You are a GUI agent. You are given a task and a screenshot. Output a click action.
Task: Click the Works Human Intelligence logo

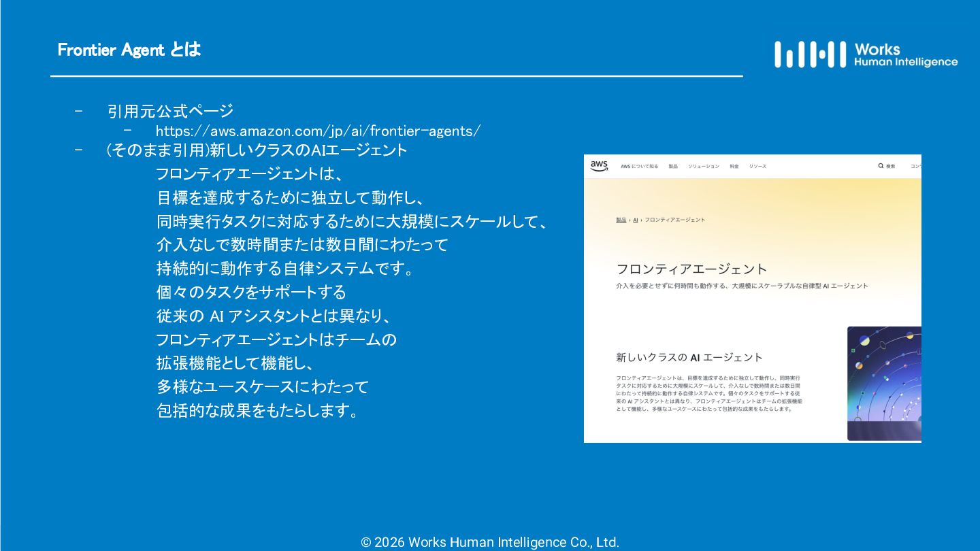(866, 54)
